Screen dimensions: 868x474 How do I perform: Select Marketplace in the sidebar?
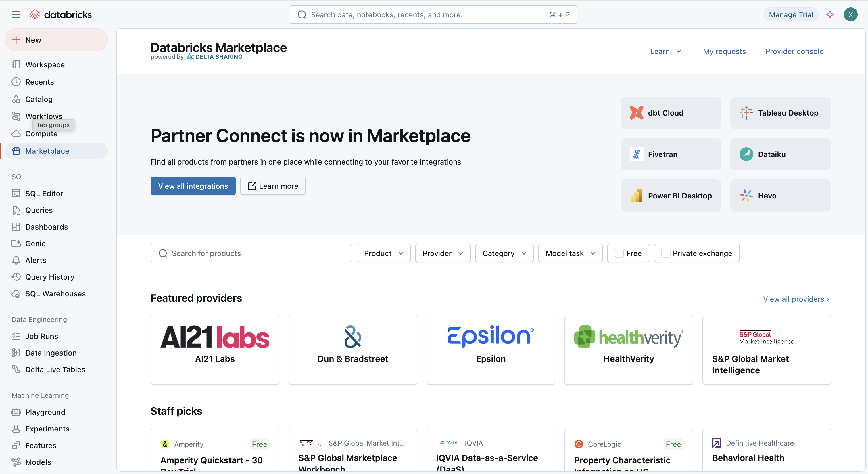tap(56, 151)
